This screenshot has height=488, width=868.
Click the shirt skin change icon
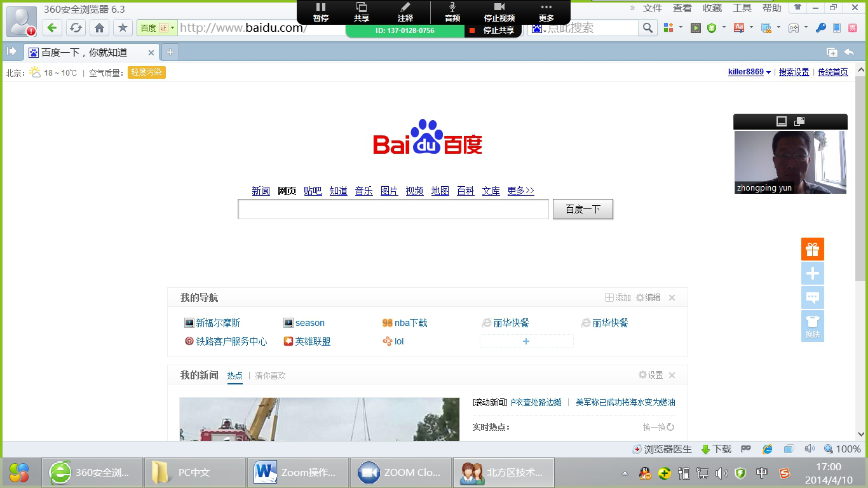(812, 326)
